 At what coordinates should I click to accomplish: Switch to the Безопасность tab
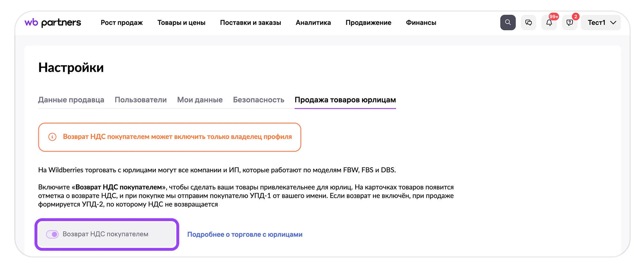[258, 100]
